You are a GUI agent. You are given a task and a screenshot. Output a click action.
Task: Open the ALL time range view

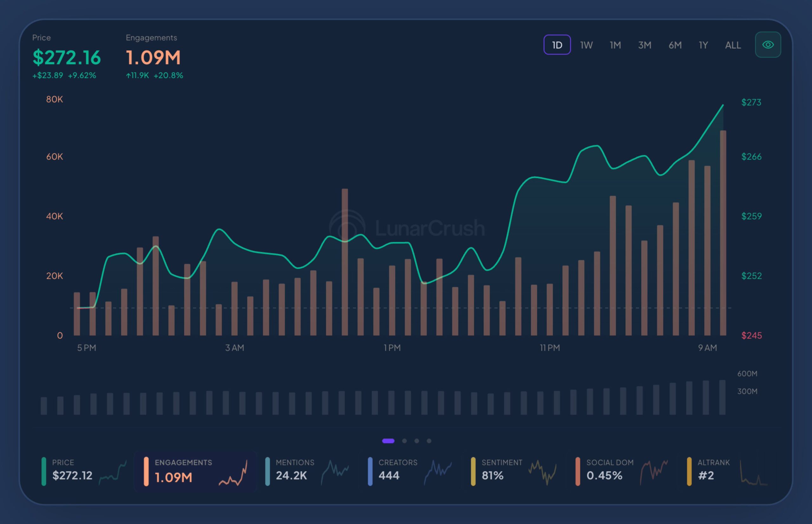(733, 44)
